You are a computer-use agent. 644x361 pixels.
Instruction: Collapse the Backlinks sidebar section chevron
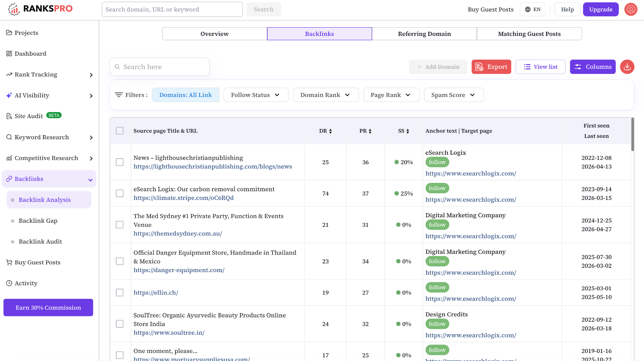(90, 180)
